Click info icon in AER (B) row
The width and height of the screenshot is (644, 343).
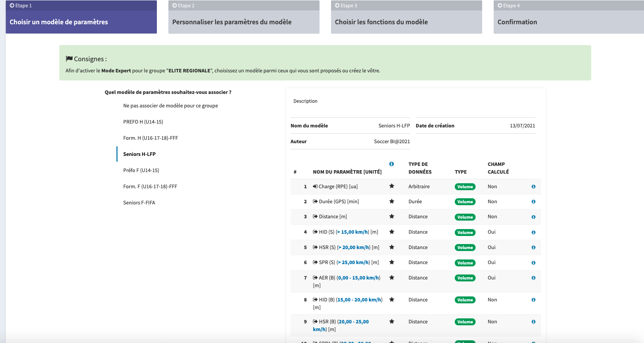(533, 278)
